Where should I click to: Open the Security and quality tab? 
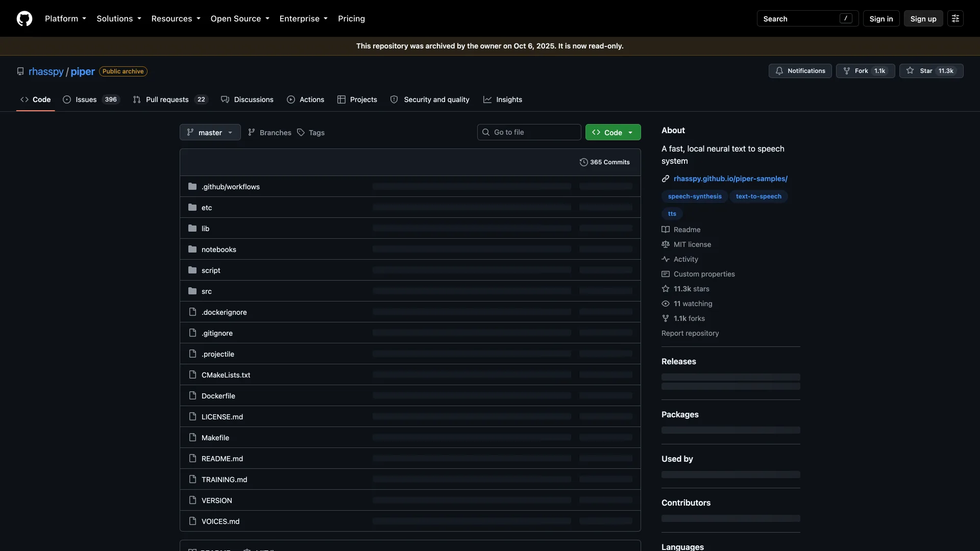tap(430, 99)
